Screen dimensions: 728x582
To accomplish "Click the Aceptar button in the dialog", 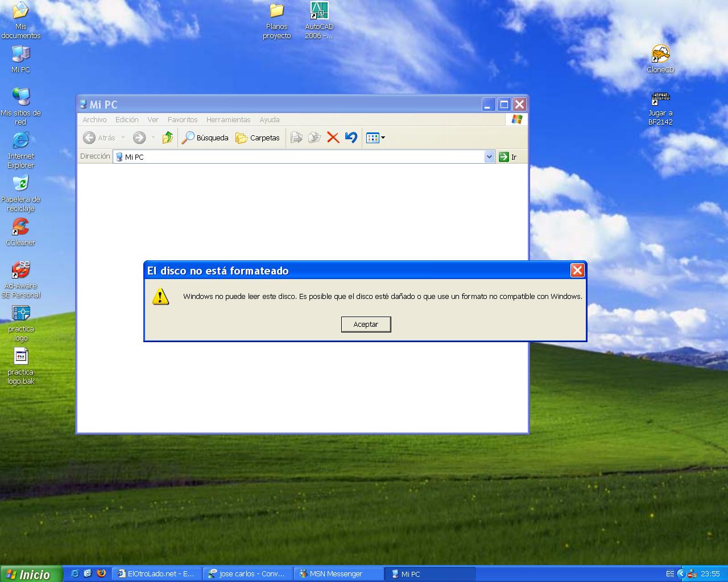I will tap(366, 325).
